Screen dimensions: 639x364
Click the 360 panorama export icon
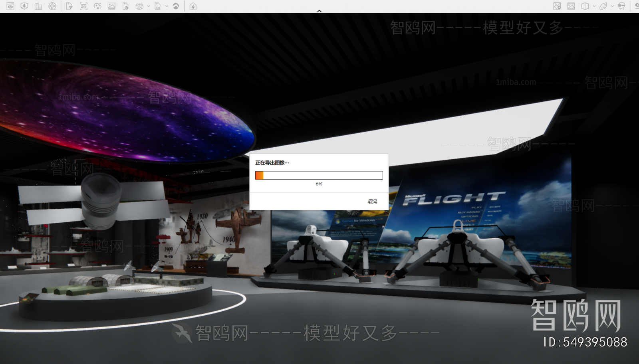tap(139, 6)
